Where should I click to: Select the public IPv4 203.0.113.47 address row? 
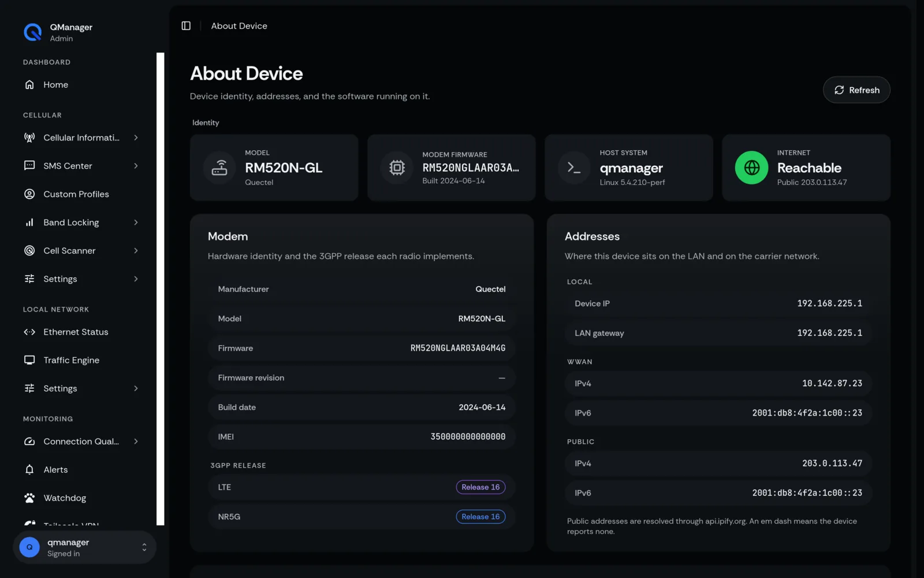click(718, 464)
